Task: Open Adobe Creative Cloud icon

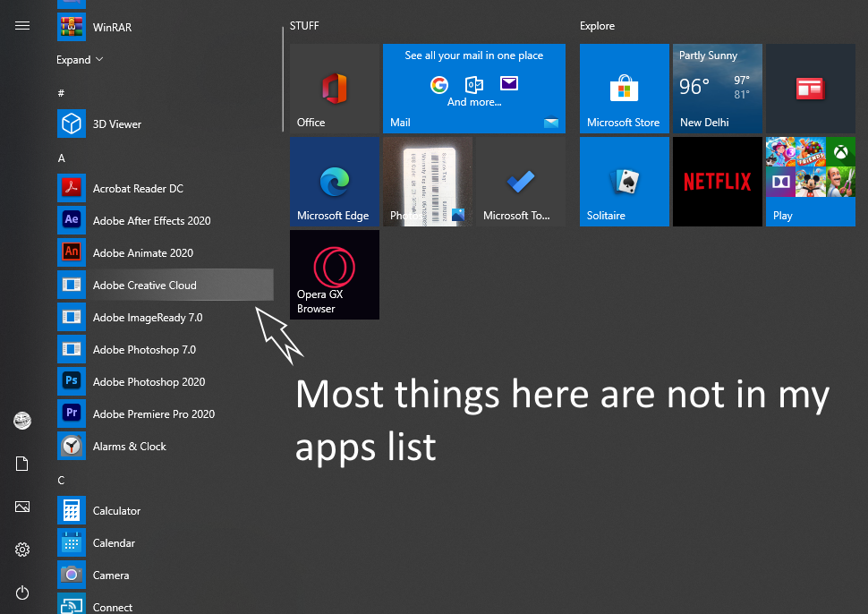Action: 72,285
